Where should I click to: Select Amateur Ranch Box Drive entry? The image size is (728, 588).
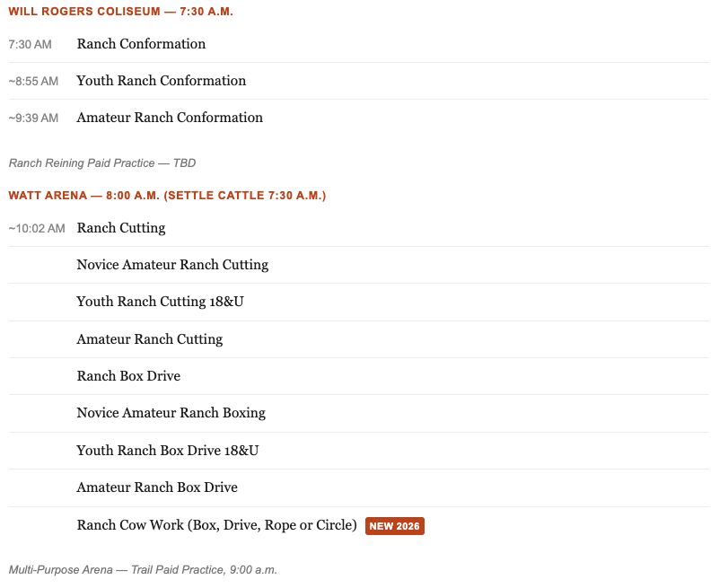pyautogui.click(x=359, y=487)
